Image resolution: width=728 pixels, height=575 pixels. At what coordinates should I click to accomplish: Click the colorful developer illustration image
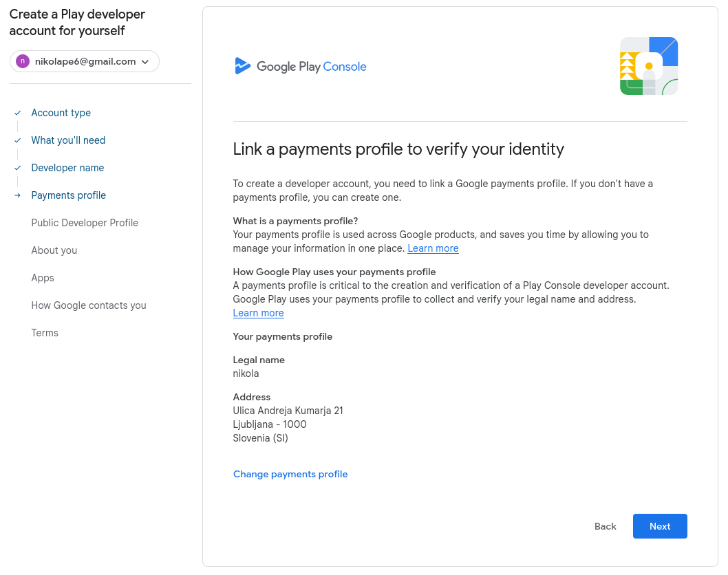pos(649,66)
